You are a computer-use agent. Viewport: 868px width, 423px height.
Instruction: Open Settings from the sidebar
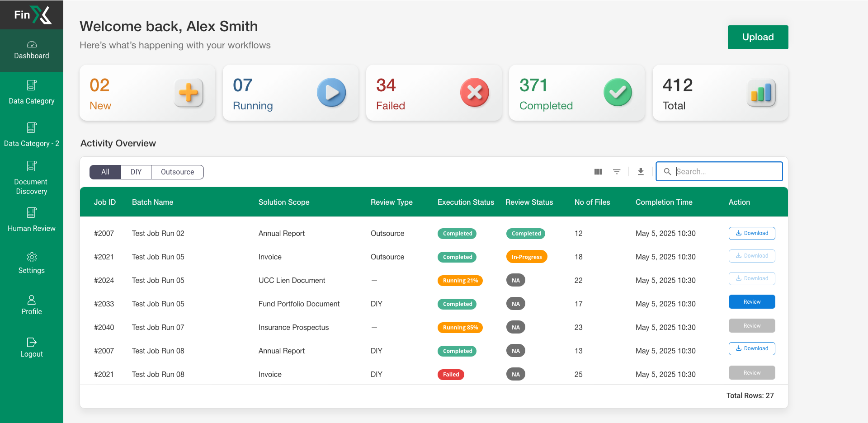(31, 263)
